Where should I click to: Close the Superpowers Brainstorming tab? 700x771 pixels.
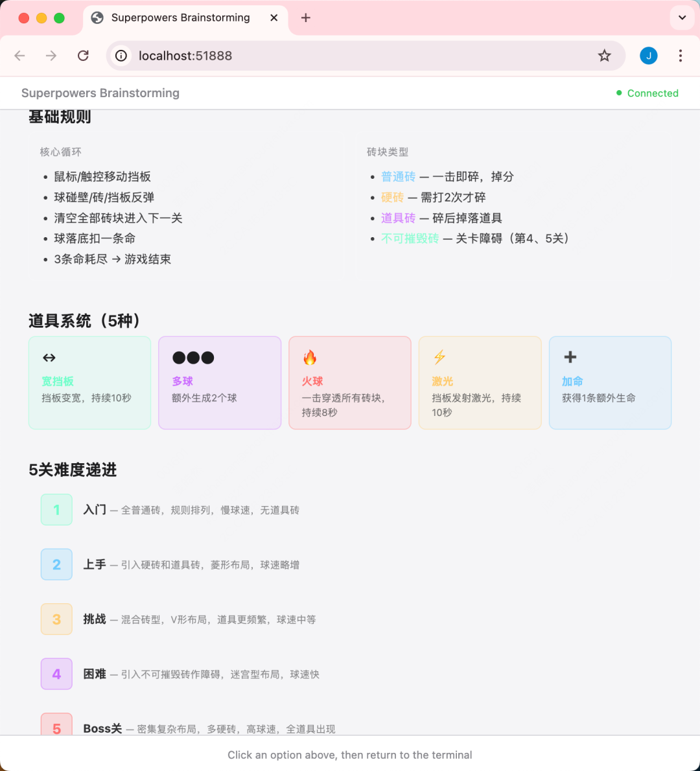click(x=274, y=18)
